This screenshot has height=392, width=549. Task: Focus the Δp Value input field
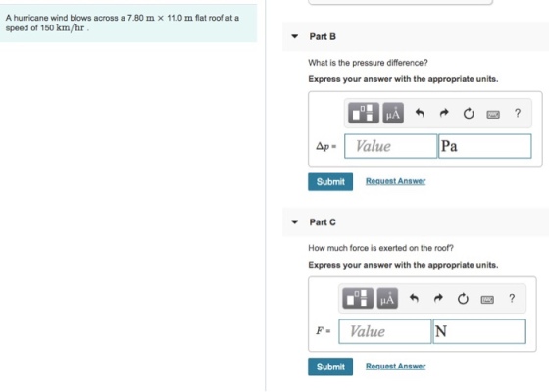391,146
